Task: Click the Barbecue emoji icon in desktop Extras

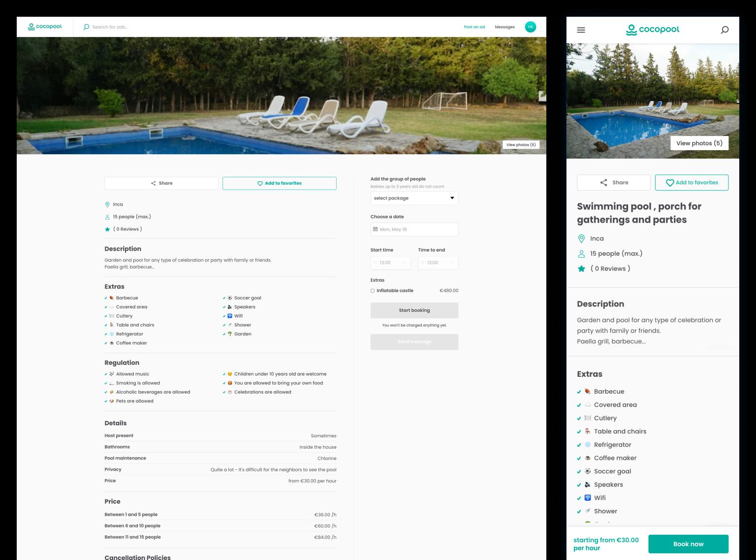Action: [112, 298]
